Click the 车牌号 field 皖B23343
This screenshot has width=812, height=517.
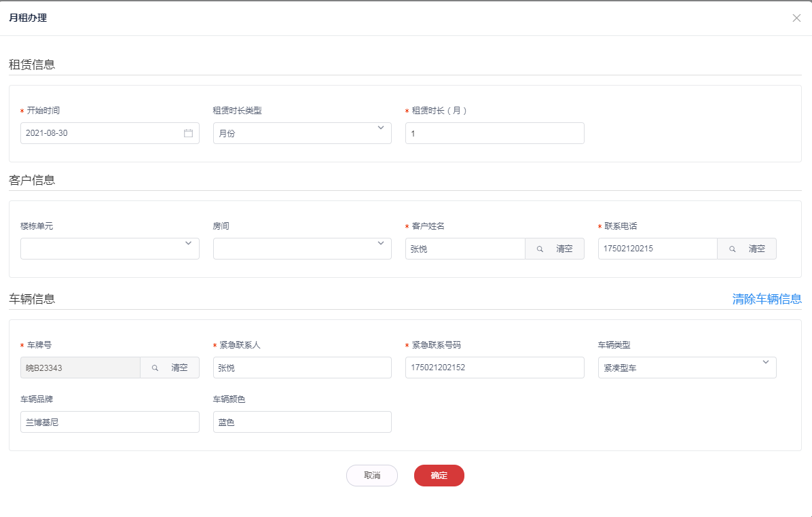click(80, 368)
